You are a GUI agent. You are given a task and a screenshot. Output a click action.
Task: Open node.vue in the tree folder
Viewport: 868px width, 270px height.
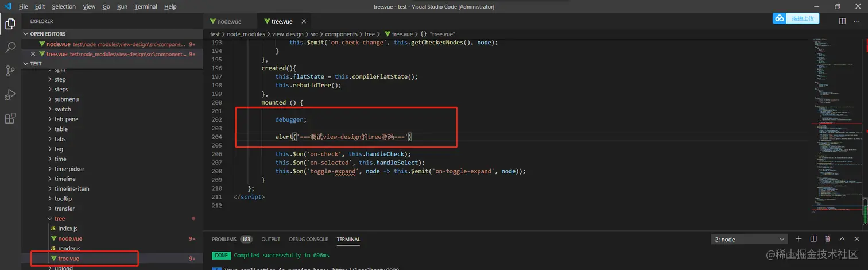(x=69, y=238)
